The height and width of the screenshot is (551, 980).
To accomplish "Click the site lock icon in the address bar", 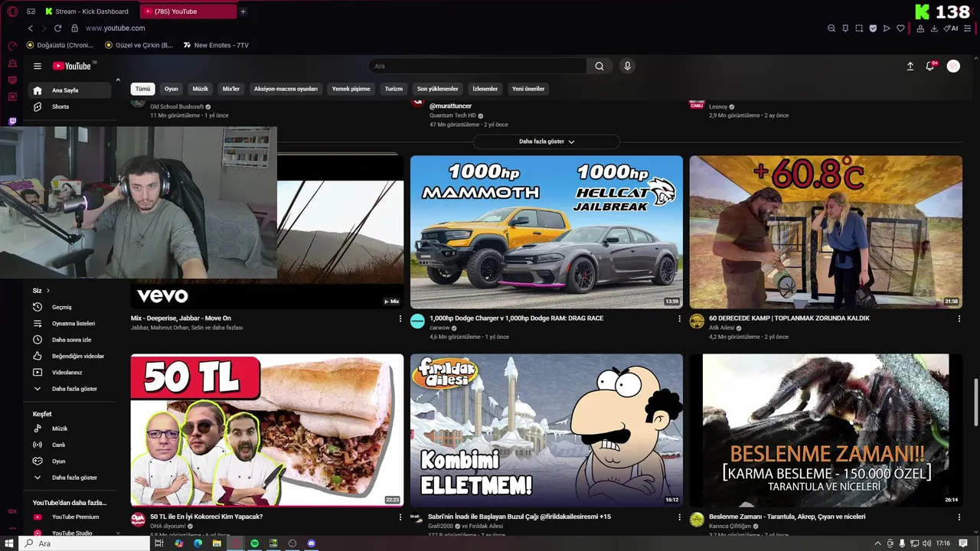I will pos(74,28).
